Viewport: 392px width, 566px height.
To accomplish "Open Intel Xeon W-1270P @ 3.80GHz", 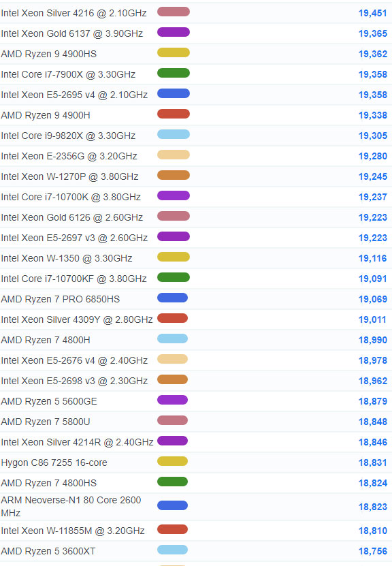I will [x=69, y=176].
